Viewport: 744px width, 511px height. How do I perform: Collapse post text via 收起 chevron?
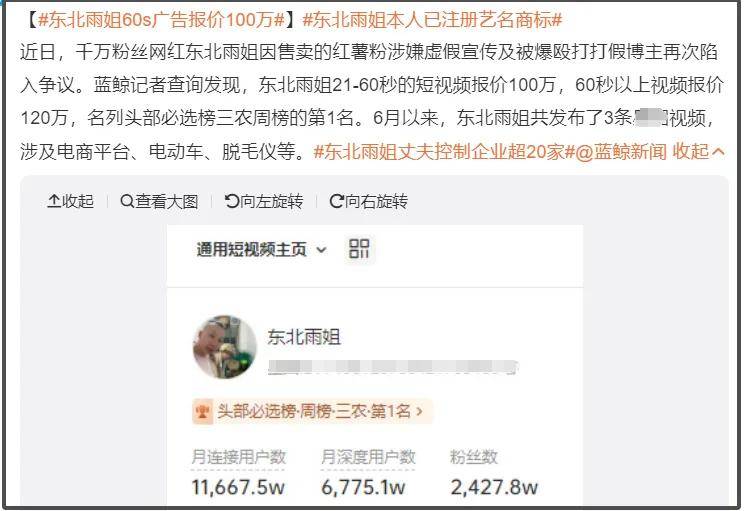pos(699,151)
